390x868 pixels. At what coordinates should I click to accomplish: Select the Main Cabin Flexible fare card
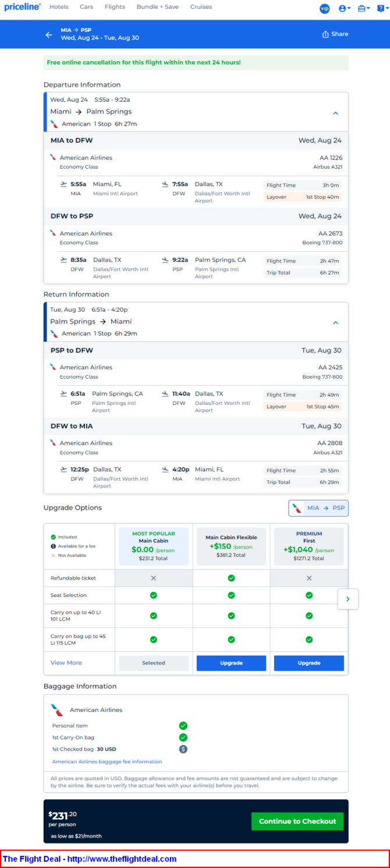coord(231,546)
